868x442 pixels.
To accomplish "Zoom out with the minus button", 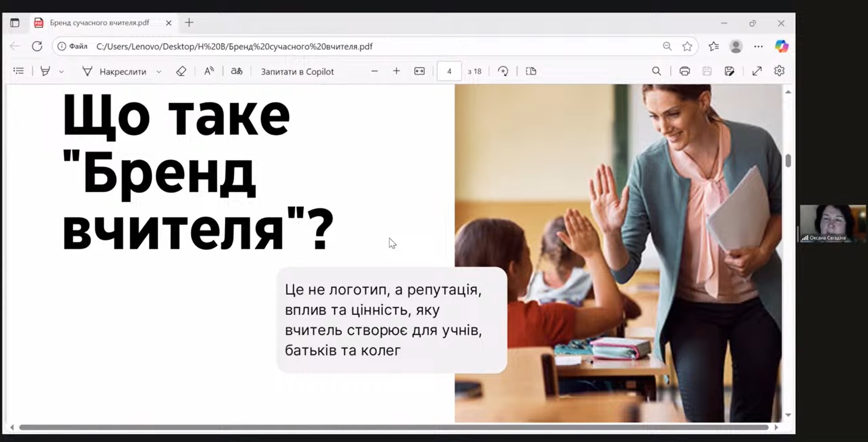I will tap(374, 71).
